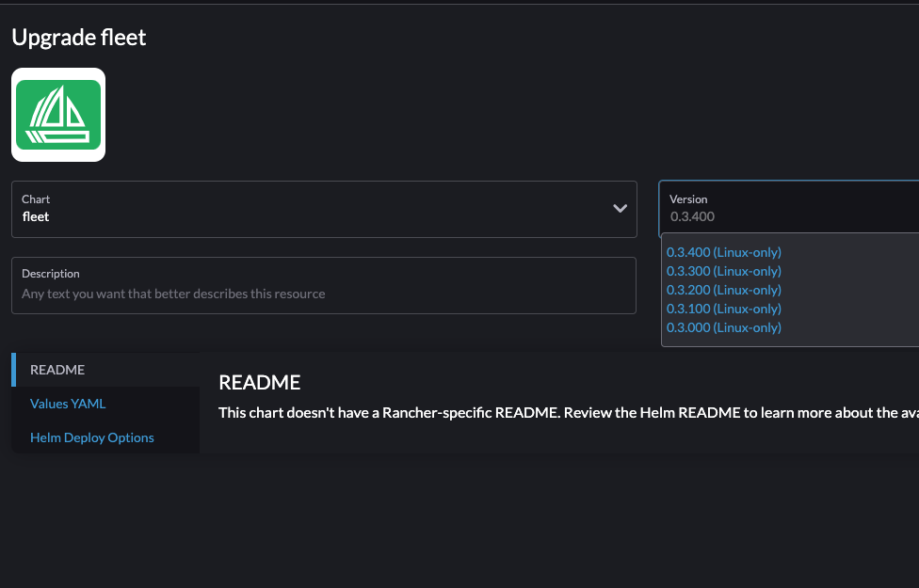Viewport: 919px width, 588px height.
Task: Select version 0.3.400 (Linux-only)
Action: [723, 252]
